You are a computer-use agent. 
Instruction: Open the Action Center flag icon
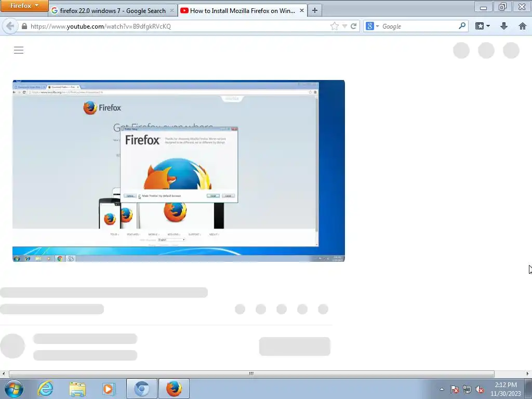[454, 389]
